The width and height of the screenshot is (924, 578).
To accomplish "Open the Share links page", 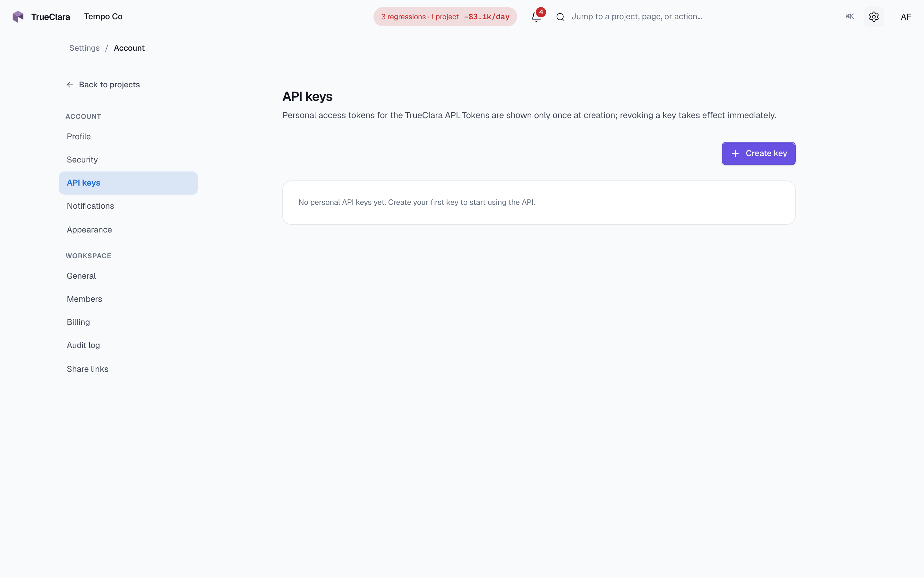I will (128, 369).
